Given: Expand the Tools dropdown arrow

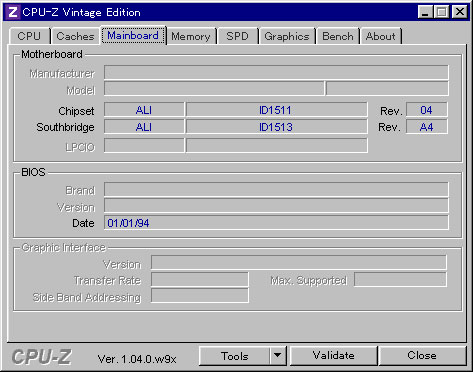Looking at the screenshot, I should (x=278, y=356).
